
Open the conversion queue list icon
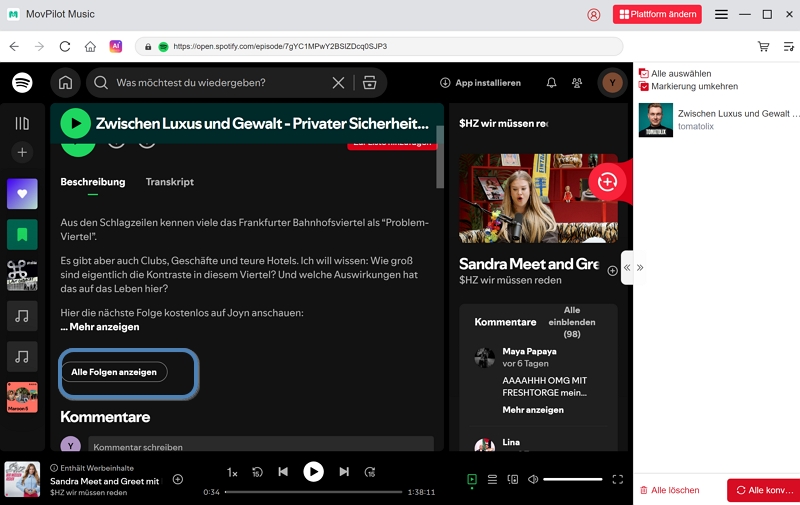pyautogui.click(x=789, y=46)
